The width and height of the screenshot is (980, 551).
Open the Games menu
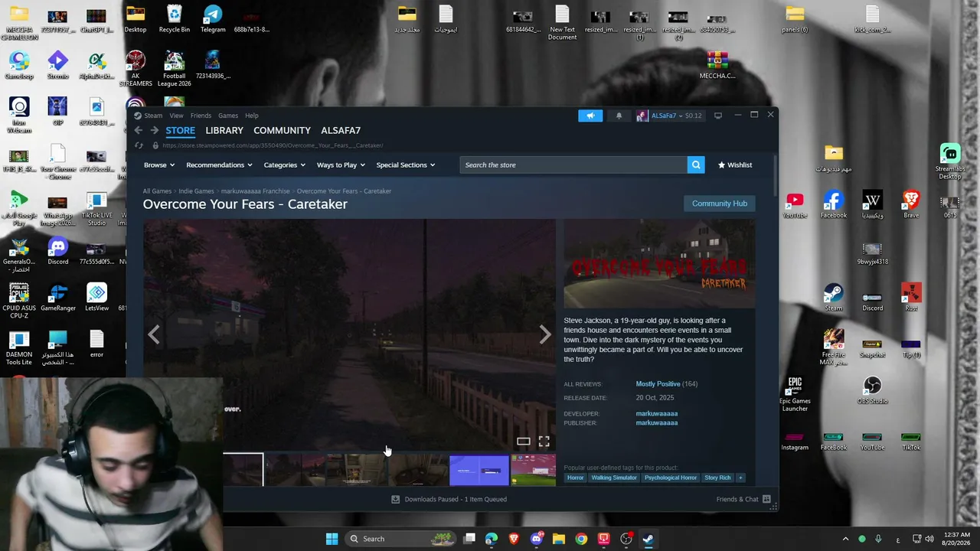tap(228, 116)
